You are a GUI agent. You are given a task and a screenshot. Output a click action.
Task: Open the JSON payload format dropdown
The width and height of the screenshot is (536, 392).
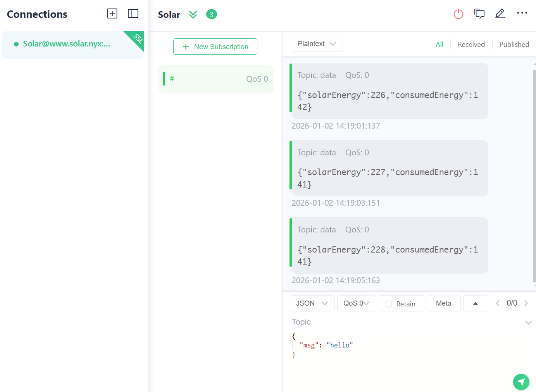point(312,303)
